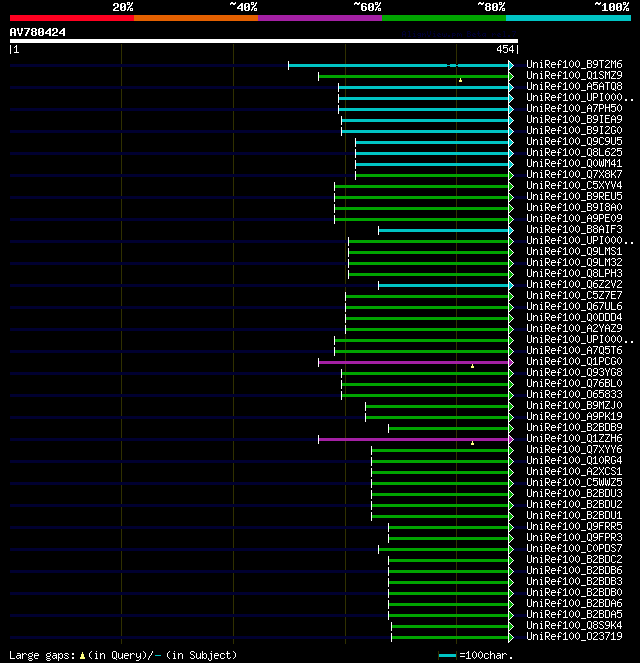Open the UniRef100_B2BDB9 label
The image size is (640, 663).
click(x=574, y=427)
